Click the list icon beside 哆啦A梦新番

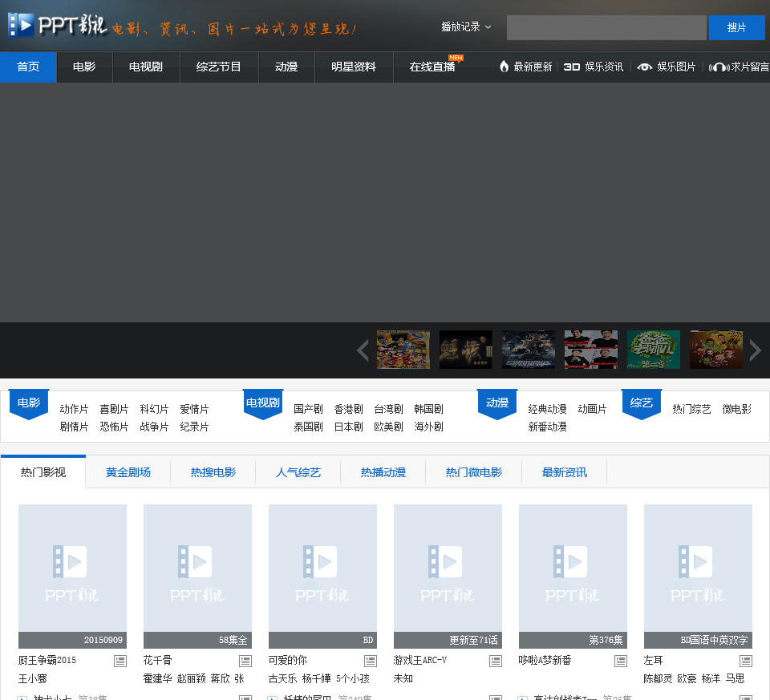click(621, 661)
